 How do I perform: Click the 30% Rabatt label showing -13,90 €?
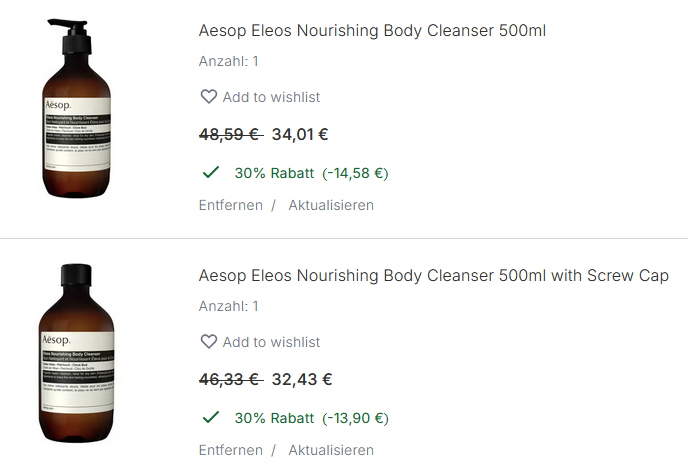311,418
